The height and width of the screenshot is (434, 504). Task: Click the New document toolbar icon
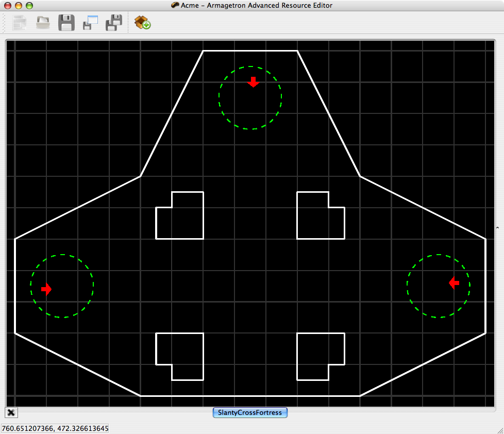(20, 23)
